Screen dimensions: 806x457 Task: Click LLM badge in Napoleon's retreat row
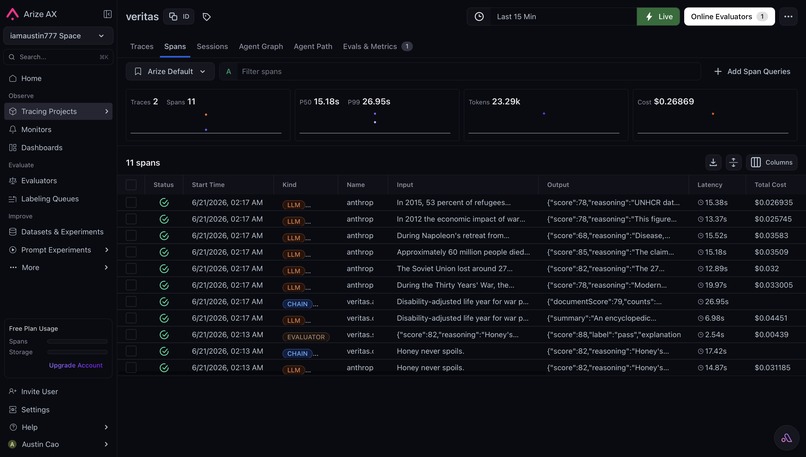point(294,238)
